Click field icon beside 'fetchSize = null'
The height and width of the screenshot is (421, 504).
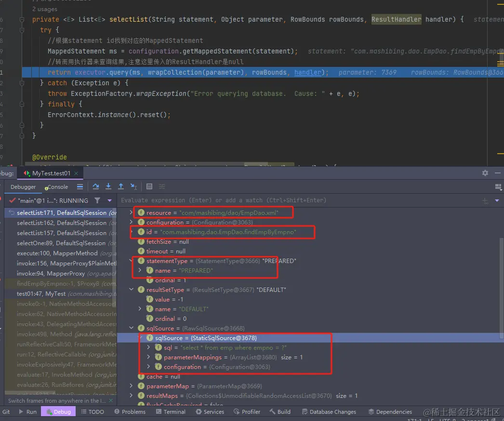point(141,241)
